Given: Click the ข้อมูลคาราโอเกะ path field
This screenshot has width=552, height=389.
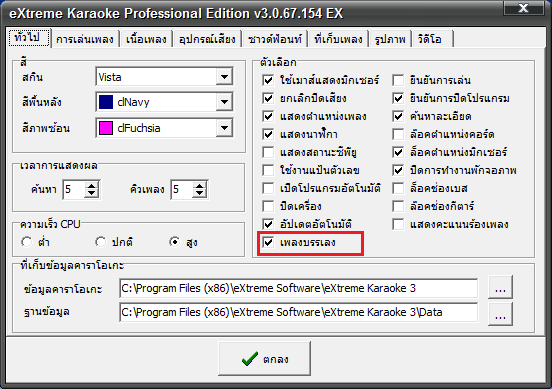Looking at the screenshot, I should (x=299, y=288).
